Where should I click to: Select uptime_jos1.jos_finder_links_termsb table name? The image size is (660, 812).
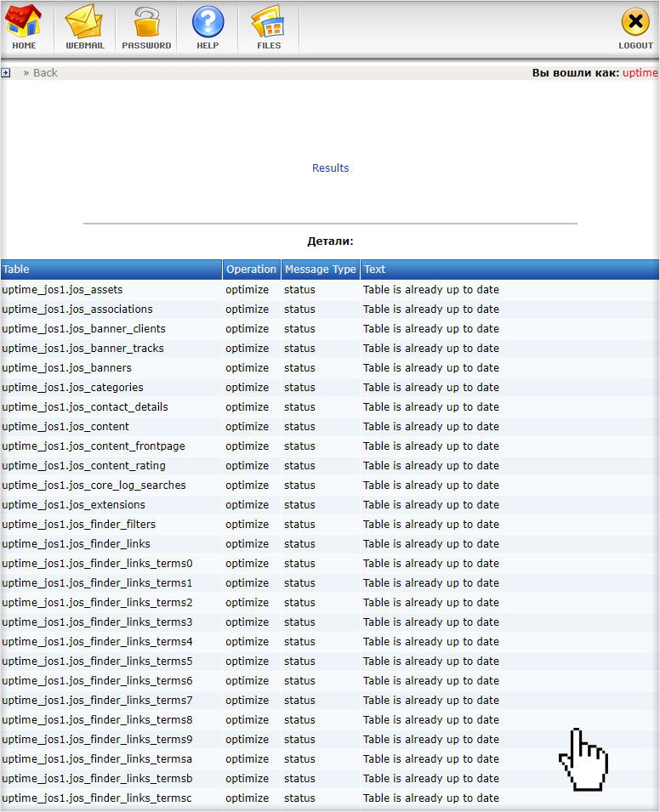pos(97,778)
